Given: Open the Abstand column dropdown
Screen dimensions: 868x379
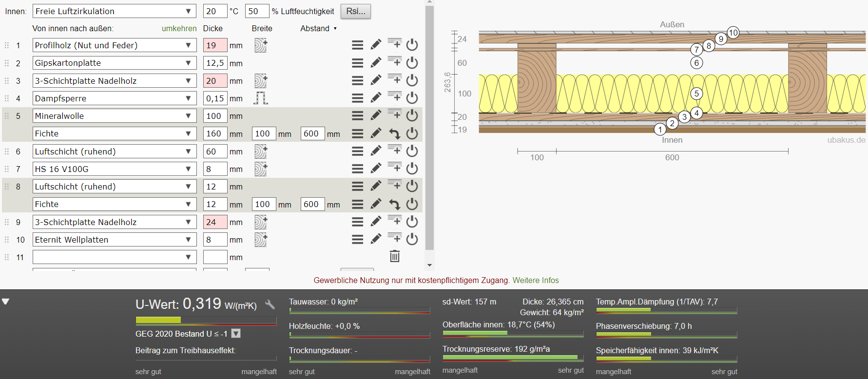Looking at the screenshot, I should click(x=318, y=29).
